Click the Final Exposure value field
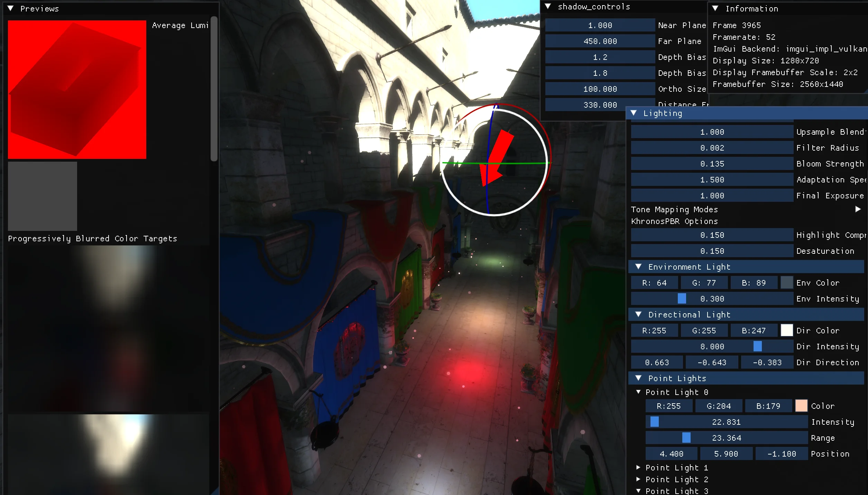Screen dimensions: 868x495 click(x=712, y=195)
